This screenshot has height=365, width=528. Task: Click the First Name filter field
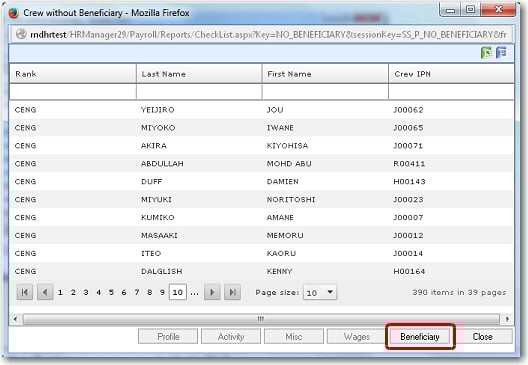[325, 92]
